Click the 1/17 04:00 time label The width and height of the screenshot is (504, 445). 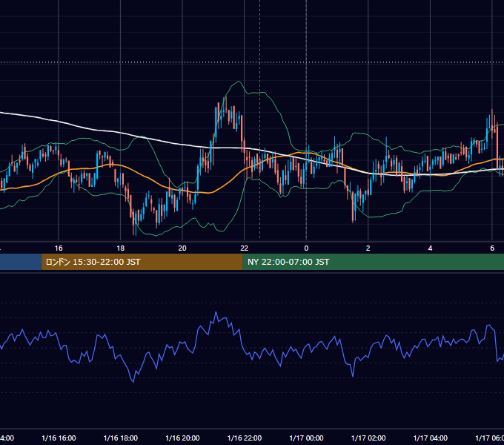[x=430, y=438]
